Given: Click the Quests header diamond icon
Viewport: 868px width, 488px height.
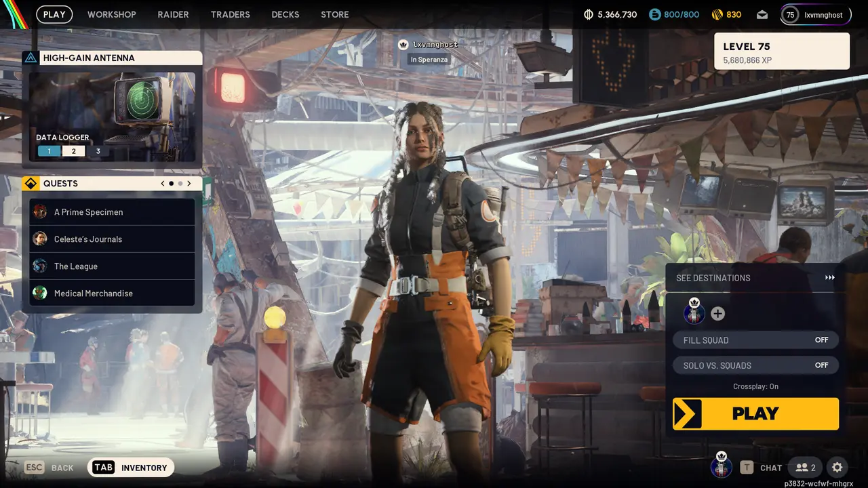Looking at the screenshot, I should coord(31,184).
